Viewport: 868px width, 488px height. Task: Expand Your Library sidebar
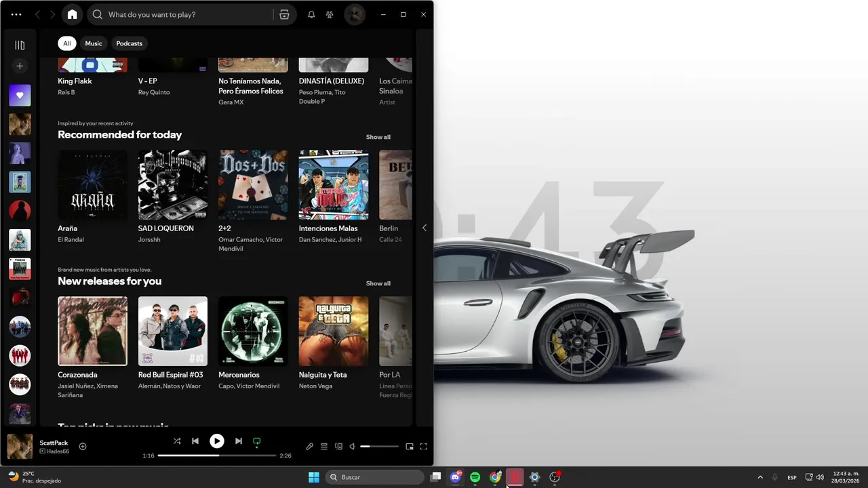click(x=20, y=45)
